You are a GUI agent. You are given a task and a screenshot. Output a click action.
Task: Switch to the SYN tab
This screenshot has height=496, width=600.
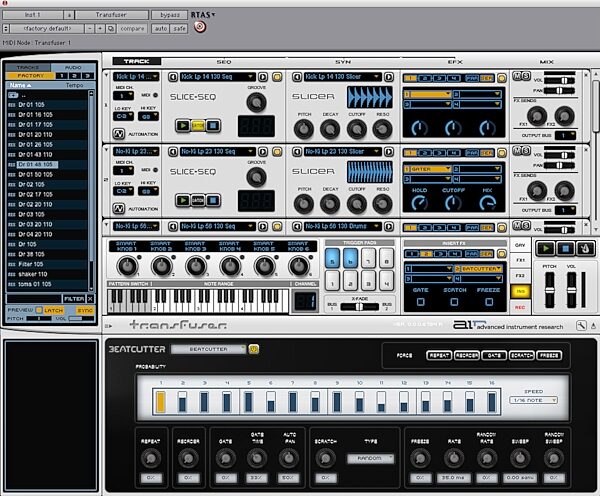(343, 62)
